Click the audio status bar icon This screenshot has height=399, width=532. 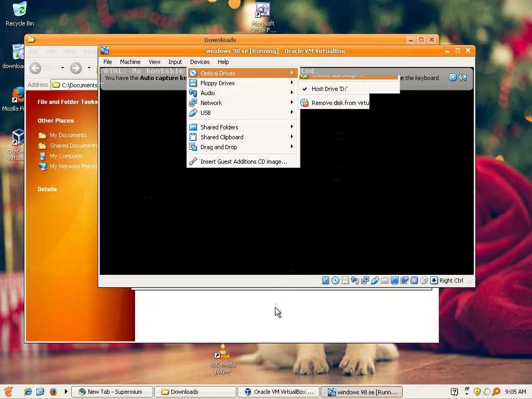[355, 280]
